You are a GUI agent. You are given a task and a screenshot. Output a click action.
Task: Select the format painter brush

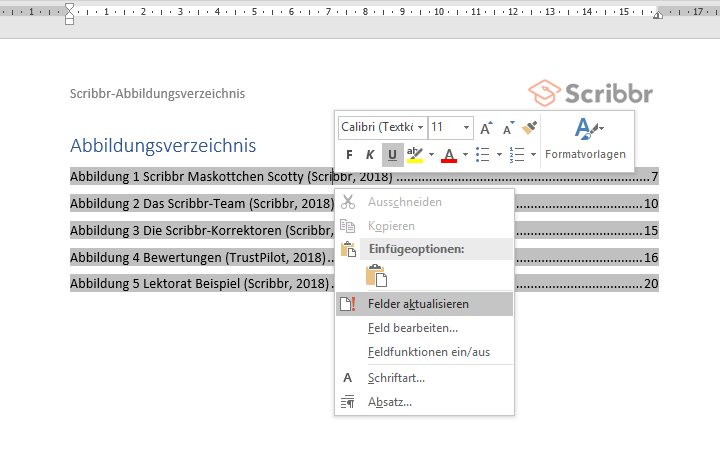(x=529, y=128)
